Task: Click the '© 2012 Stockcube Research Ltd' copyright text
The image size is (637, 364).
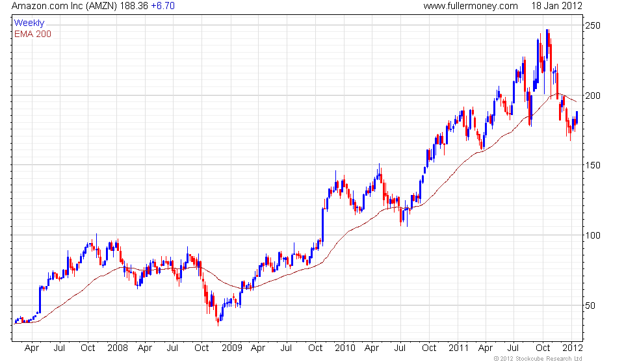Action: 538,359
